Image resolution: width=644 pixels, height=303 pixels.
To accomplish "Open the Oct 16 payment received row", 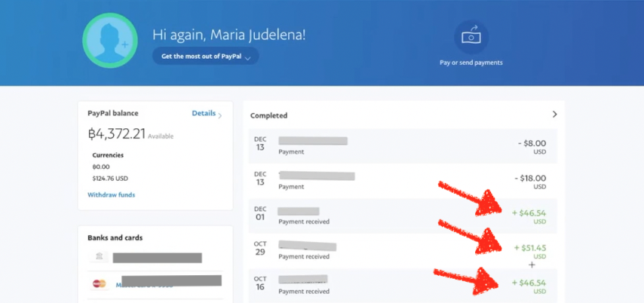I will tap(403, 286).
